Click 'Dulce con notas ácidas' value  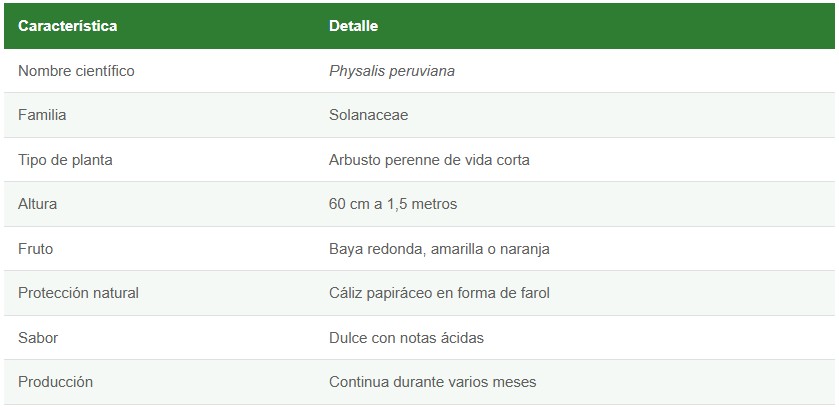tap(406, 337)
